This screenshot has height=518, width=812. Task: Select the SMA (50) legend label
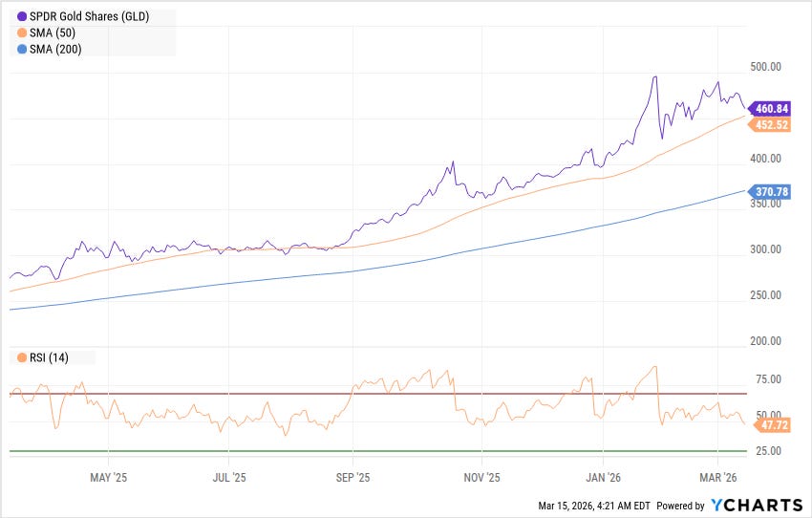[53, 33]
